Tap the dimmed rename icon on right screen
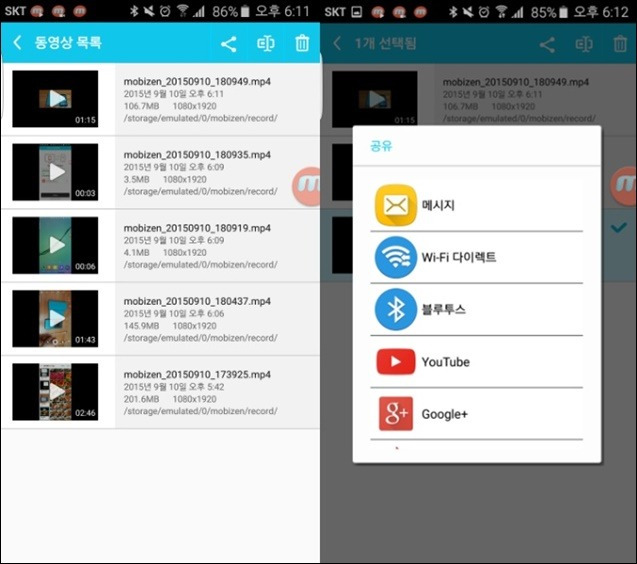Image resolution: width=637 pixels, height=564 pixels. tap(584, 44)
